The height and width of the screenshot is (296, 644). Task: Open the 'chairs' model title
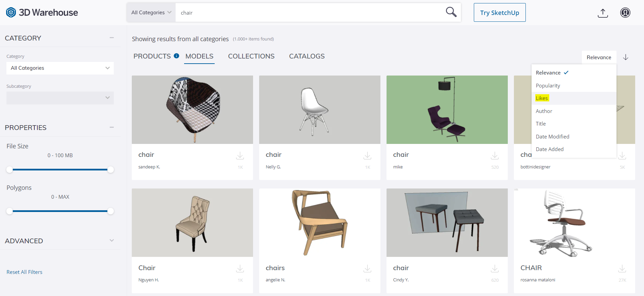275,268
